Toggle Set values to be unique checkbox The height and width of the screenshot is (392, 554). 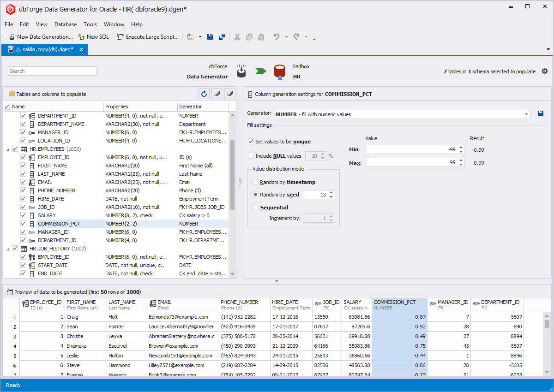[251, 142]
